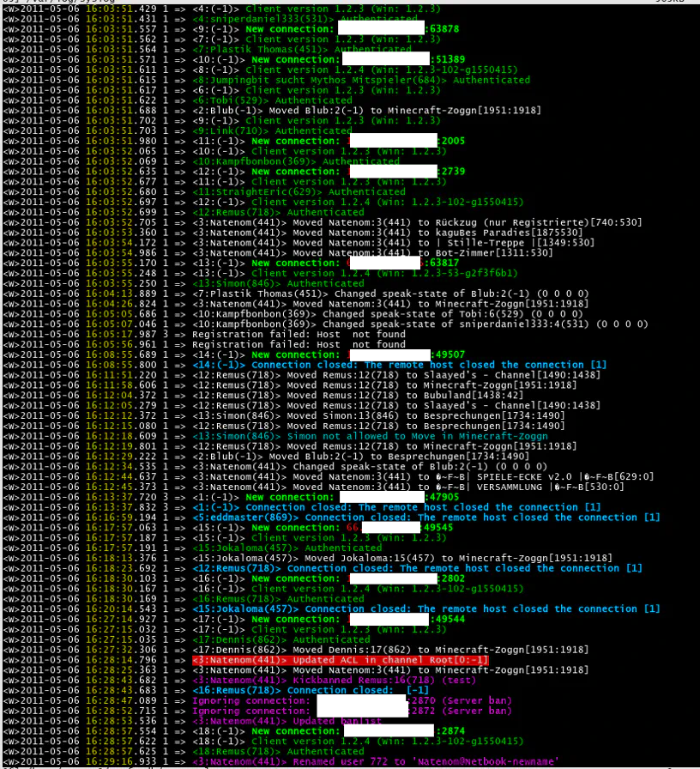Click 'Changed speak-state of sniperdaniel333:4(531)' entry
The height and width of the screenshot is (769, 700).
pyautogui.click(x=420, y=324)
